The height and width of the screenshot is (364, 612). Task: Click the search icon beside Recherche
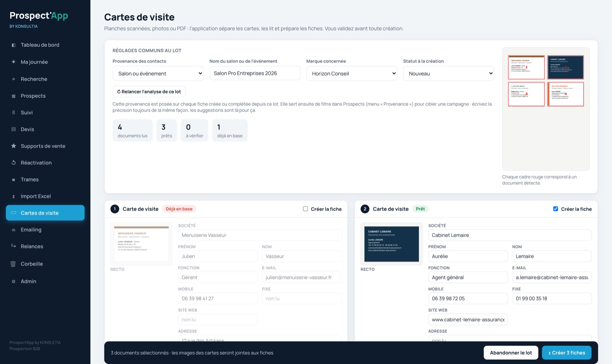(13, 79)
